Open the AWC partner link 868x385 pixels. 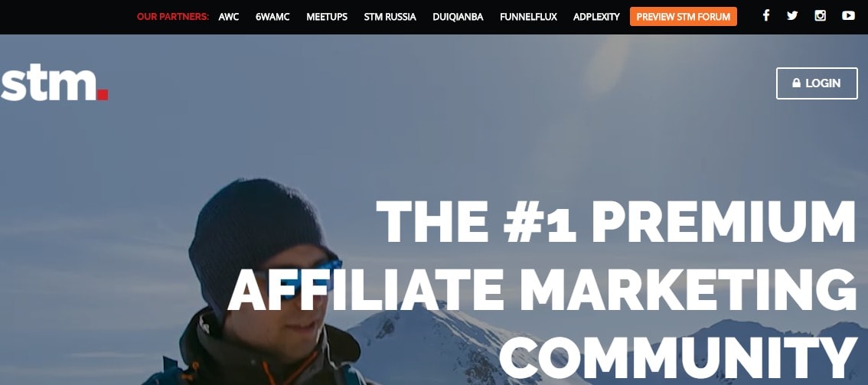229,17
